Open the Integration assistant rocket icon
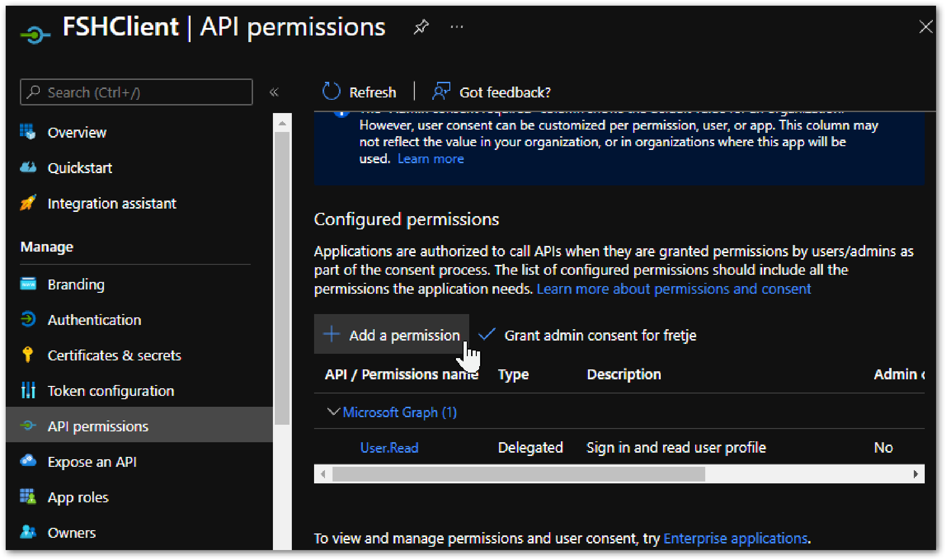Image resolution: width=946 pixels, height=560 pixels. click(28, 203)
